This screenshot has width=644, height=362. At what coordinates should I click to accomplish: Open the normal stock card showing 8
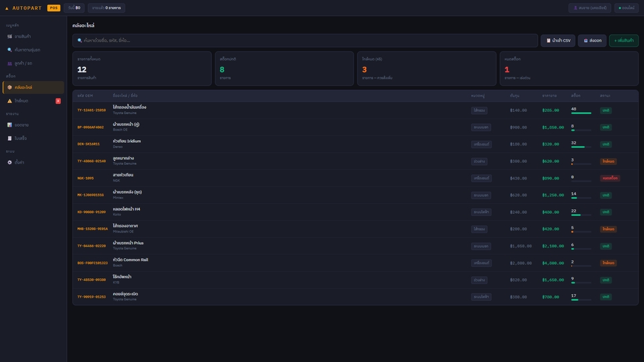coord(284,68)
